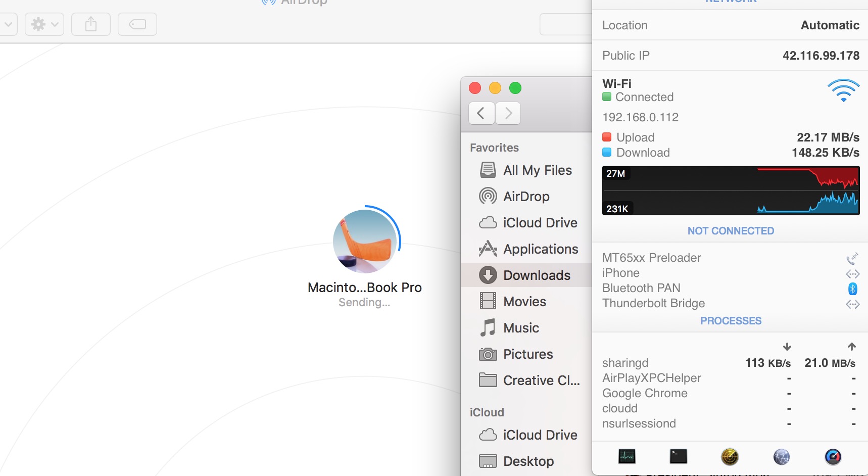Click the Upload 22.17 MB/s row
The height and width of the screenshot is (476, 868).
click(x=730, y=137)
